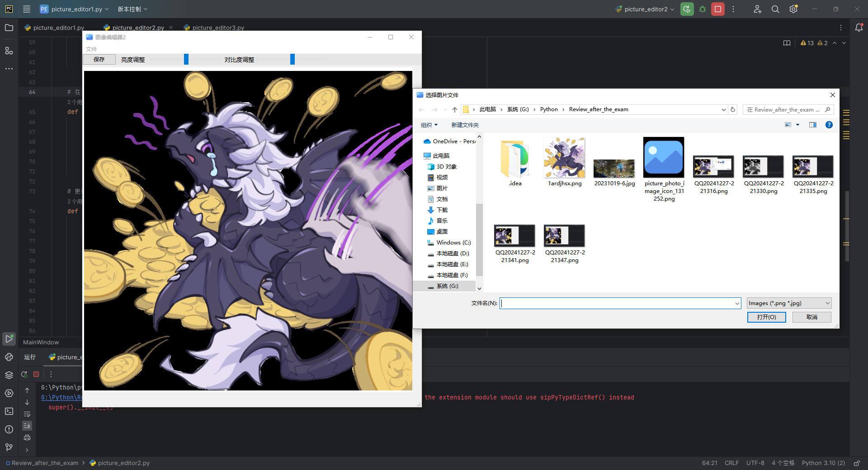Open Problems tool window icon
Screen dimensions: 868x470
click(9, 429)
